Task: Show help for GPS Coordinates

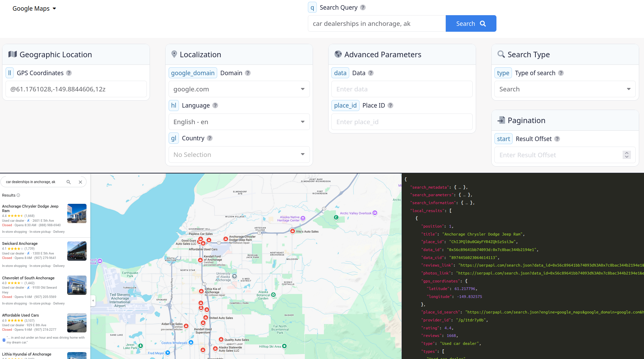Action: 69,73
